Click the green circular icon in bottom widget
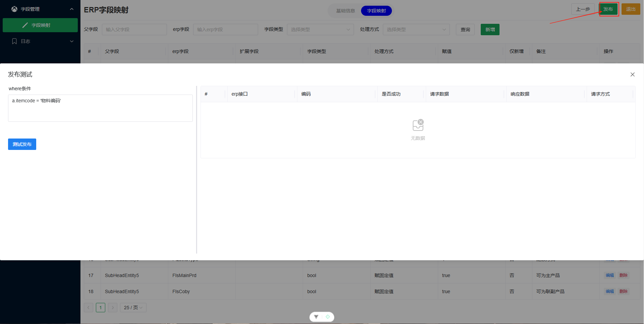The image size is (644, 324). [x=328, y=317]
